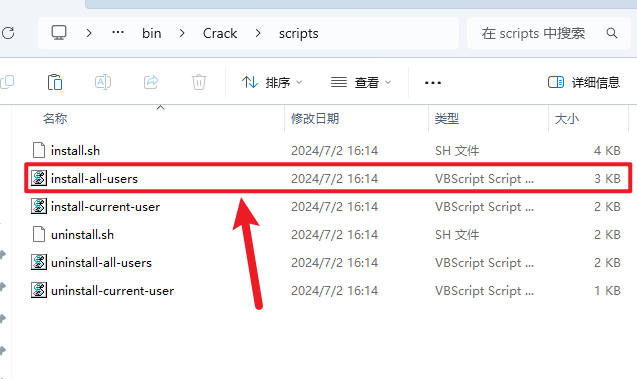637x379 pixels.
Task: Sort by the 修改日期 column header
Action: [x=315, y=119]
